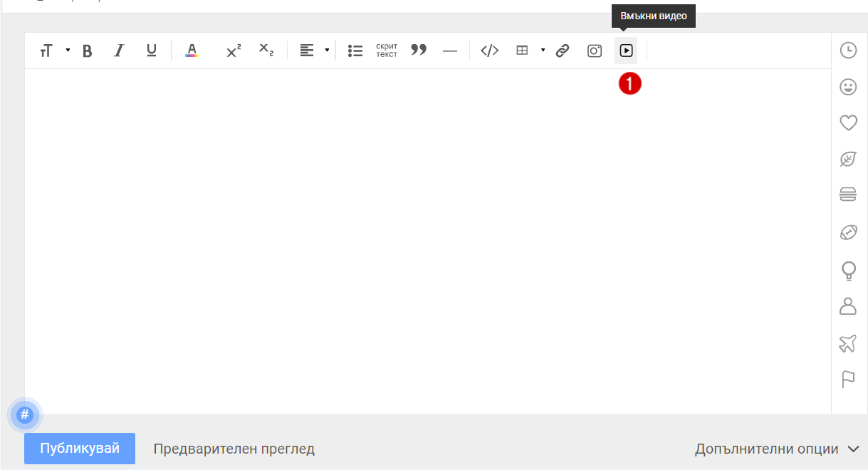Screen dimensions: 868x470
Task: Open the recent emojis clock icon
Action: pos(848,51)
